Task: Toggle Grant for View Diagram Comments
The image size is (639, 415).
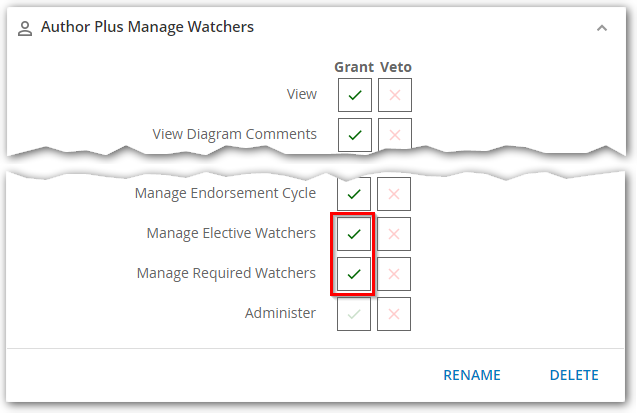Action: [x=354, y=134]
